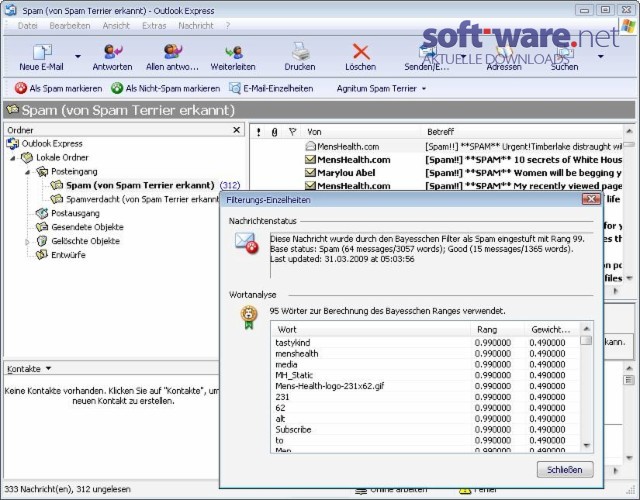Open the Bearbeiten menu
Image resolution: width=640 pixels, height=500 pixels.
coord(70,26)
